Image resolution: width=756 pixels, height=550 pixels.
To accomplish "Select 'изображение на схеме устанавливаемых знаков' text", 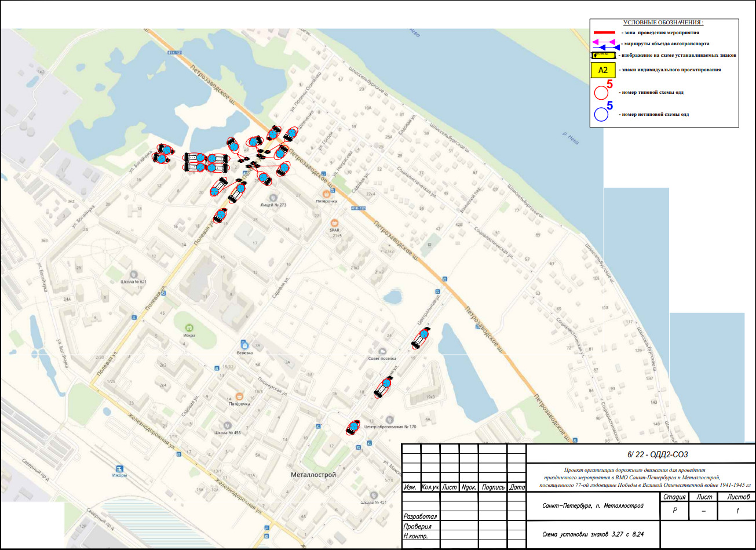I will (x=678, y=55).
